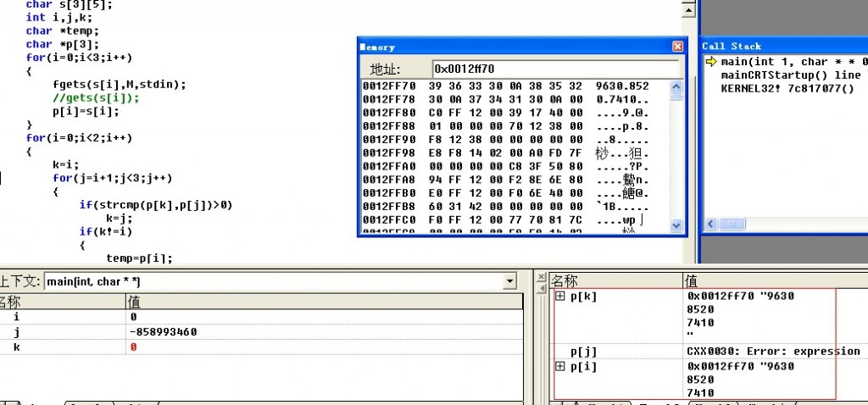Select the mainCRTStartup() line frame in Call Stack
The height and width of the screenshot is (405, 868).
791,75
